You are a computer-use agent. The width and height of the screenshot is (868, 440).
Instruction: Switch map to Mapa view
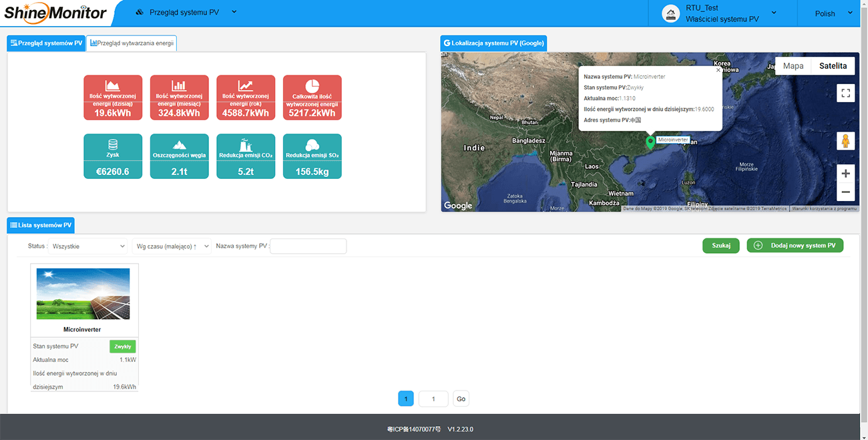pyautogui.click(x=793, y=66)
